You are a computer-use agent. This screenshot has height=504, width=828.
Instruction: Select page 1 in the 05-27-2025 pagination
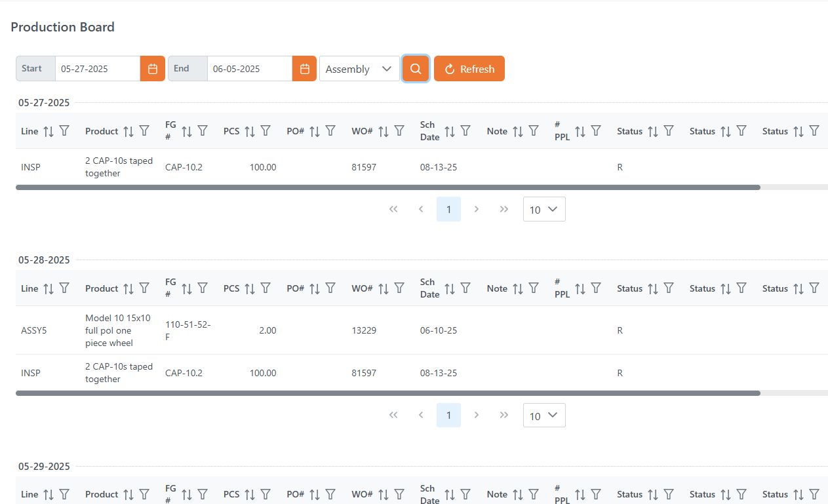[x=448, y=209]
